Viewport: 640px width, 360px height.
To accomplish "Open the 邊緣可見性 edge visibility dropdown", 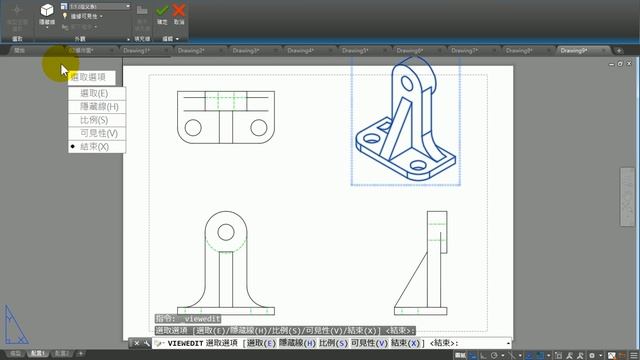I will click(x=83, y=16).
